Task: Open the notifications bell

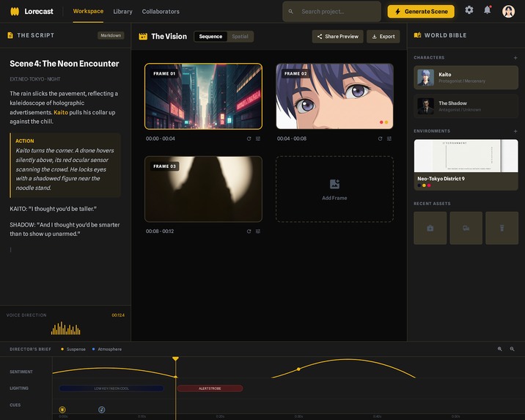Action: (487, 10)
